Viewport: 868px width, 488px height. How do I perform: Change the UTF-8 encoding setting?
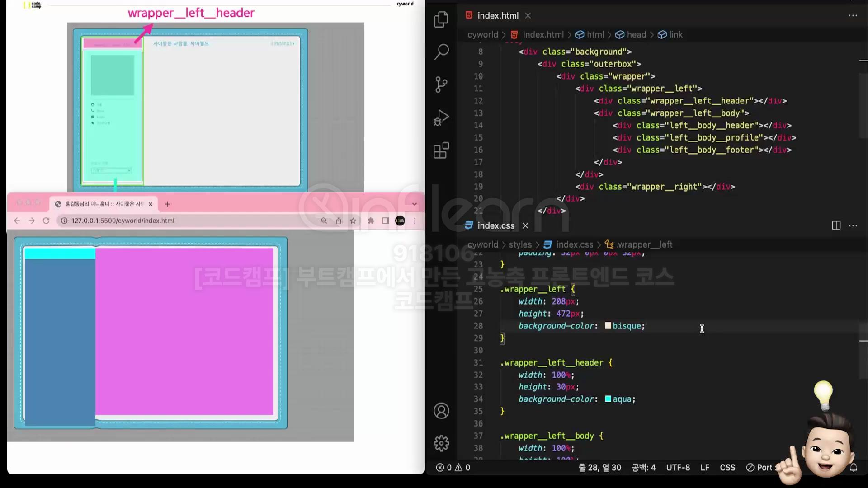[678, 468]
